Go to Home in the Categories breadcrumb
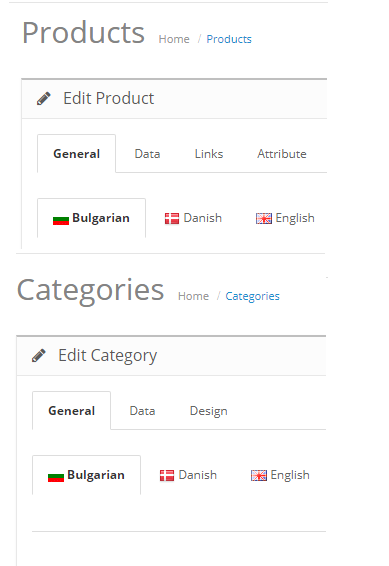389x566 pixels. [193, 296]
